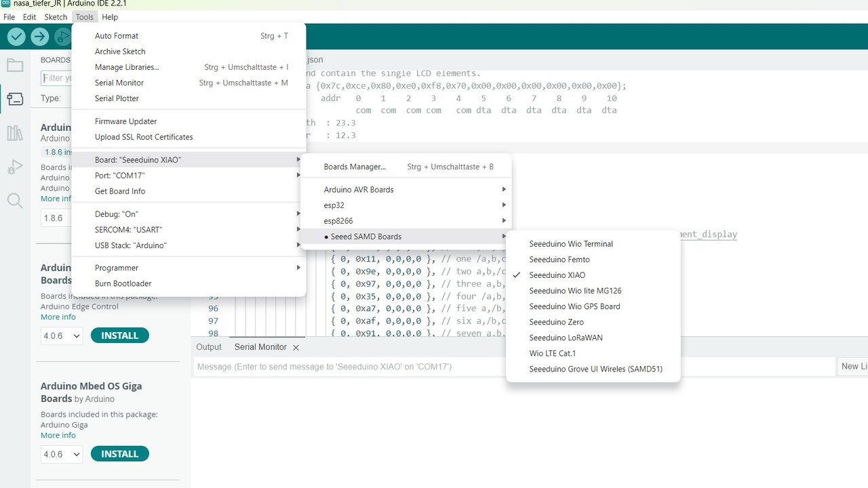Open the Search sidebar icon
This screenshot has height=488, width=868.
coord(15,201)
